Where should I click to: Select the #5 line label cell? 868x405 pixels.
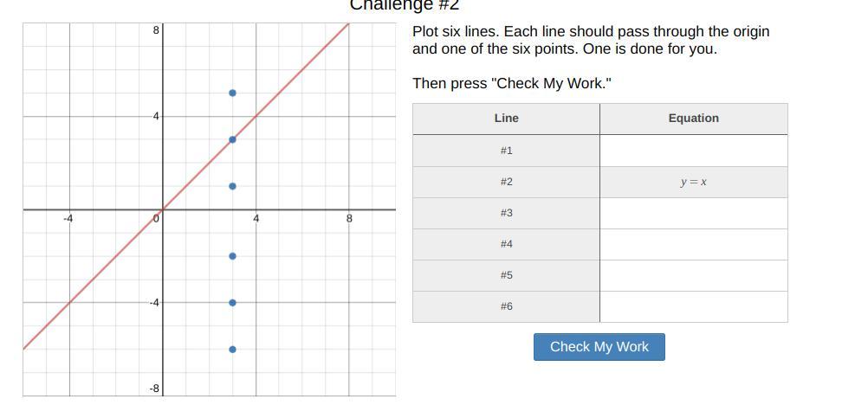[506, 275]
